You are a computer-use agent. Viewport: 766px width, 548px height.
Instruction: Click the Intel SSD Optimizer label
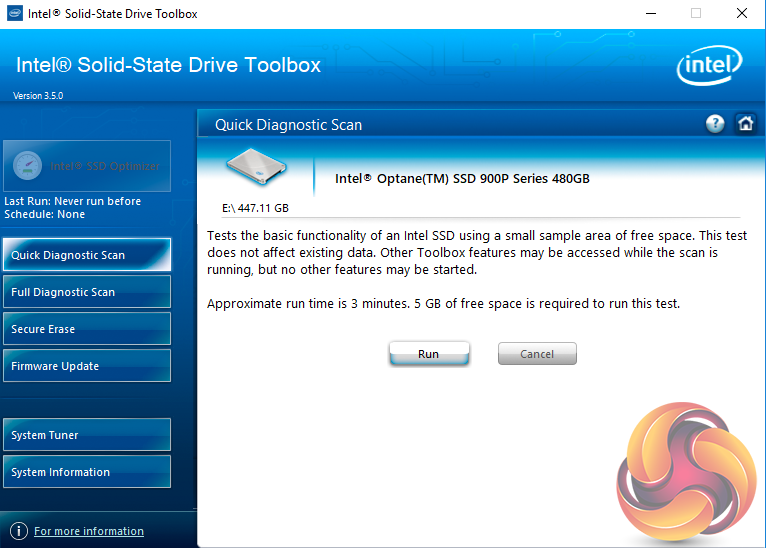(x=105, y=166)
